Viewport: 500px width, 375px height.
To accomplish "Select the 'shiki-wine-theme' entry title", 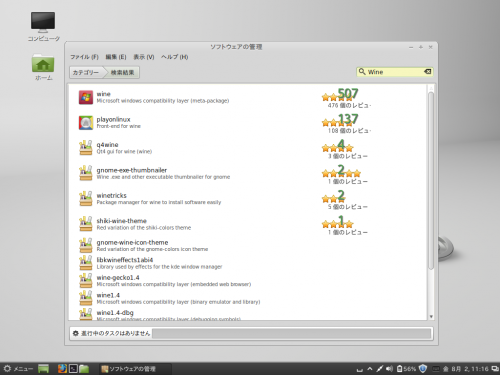I will pos(121,221).
